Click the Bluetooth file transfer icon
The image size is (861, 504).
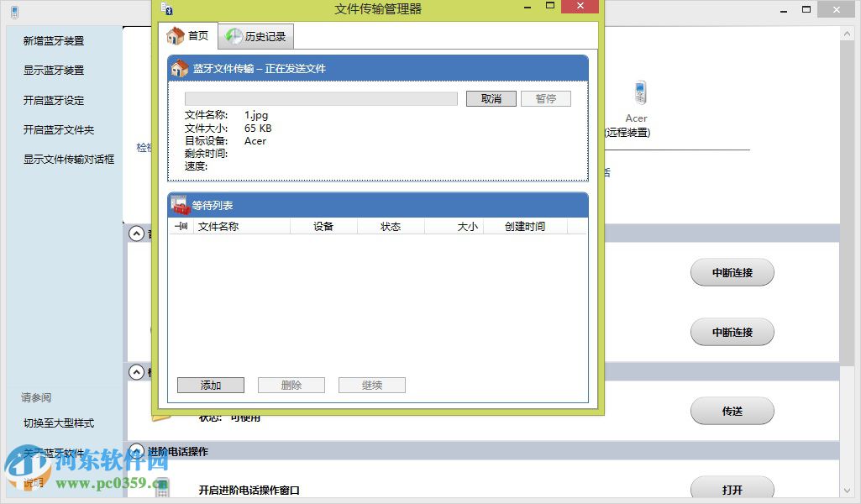point(179,67)
